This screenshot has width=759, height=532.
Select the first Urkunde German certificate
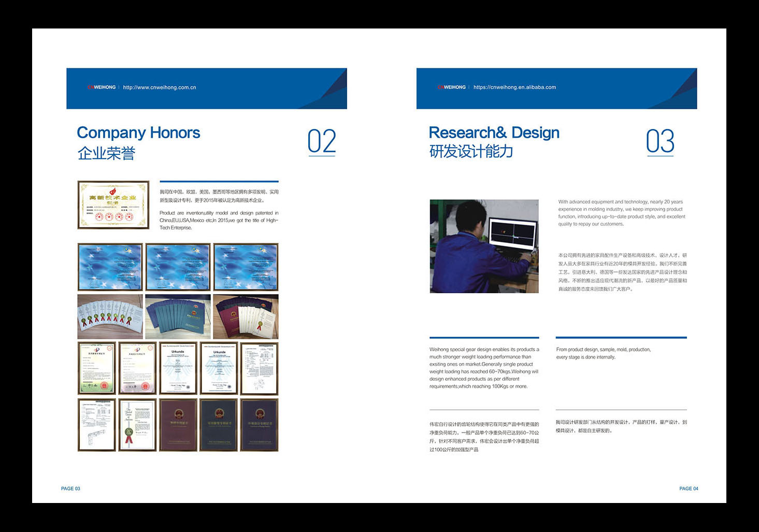point(178,368)
